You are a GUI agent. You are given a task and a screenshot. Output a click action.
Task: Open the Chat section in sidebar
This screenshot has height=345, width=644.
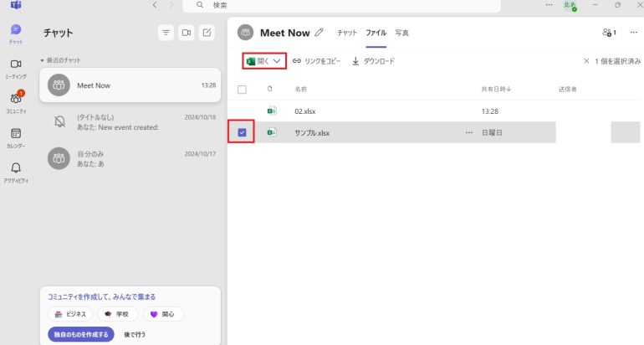16,33
